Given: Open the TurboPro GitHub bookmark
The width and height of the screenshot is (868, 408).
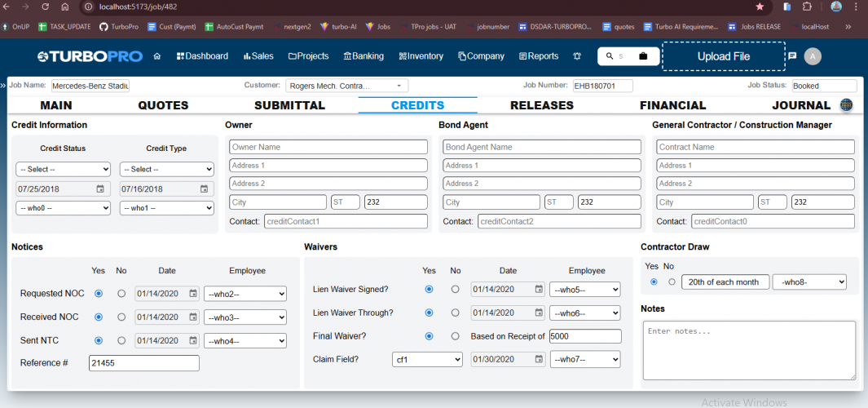Looking at the screenshot, I should click(x=118, y=26).
